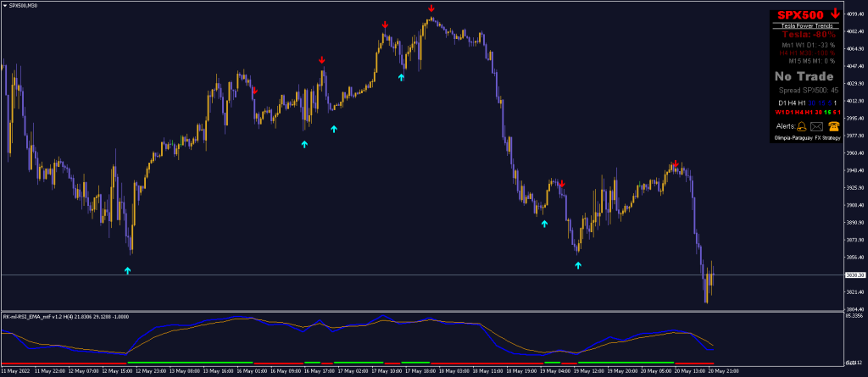Select the rightmost red sell arrow
This screenshot has width=868, height=377.
[675, 164]
